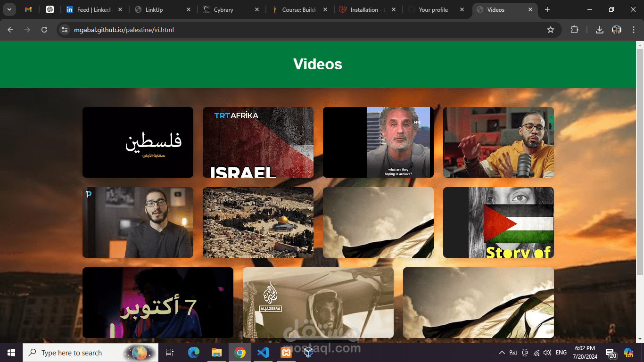Open the tab search dropdown arrow
The image size is (644, 362).
[9, 9]
